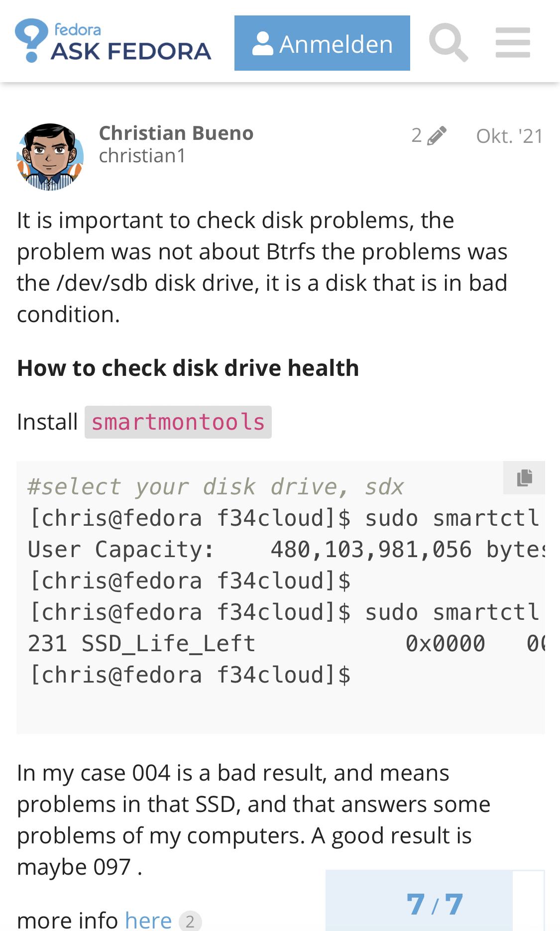
Task: Expand the panel right of 7 / 7 progress
Action: point(529,902)
